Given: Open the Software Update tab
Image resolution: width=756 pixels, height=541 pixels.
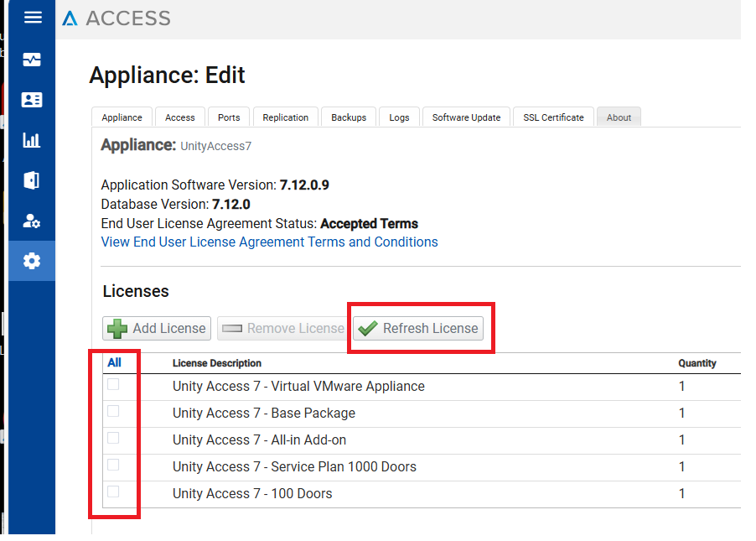Looking at the screenshot, I should (466, 117).
